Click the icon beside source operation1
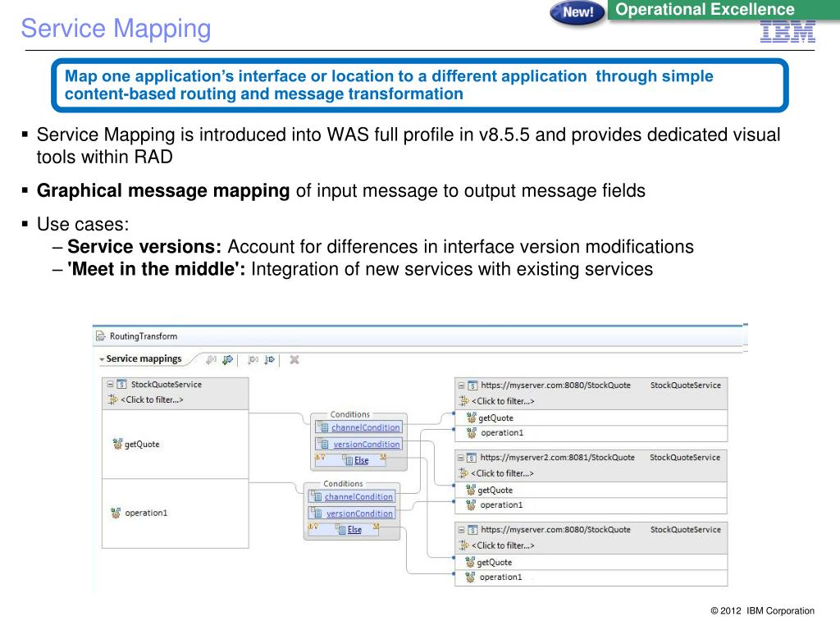 click(116, 513)
